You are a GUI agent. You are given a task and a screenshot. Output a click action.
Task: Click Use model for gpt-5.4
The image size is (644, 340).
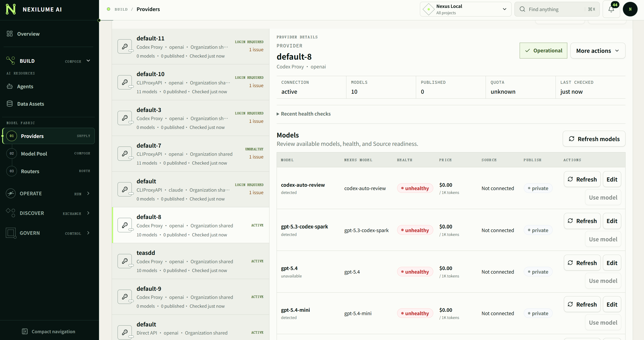point(603,281)
